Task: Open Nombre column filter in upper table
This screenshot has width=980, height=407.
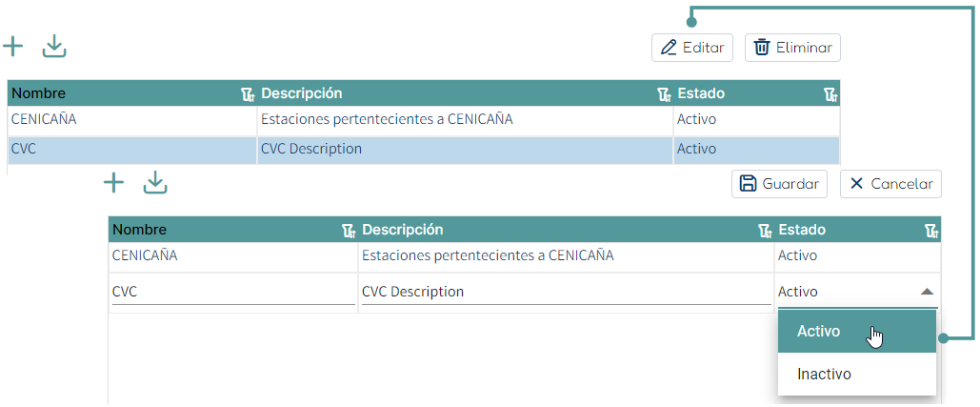Action: pyautogui.click(x=249, y=94)
